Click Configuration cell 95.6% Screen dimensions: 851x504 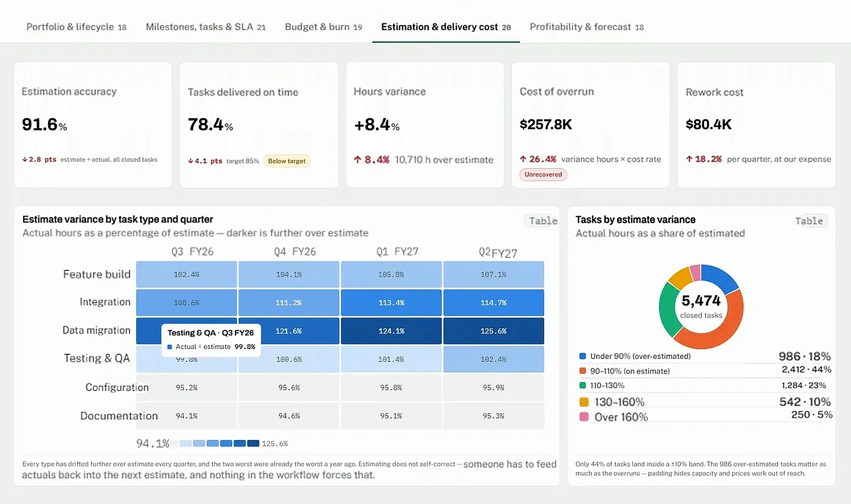click(289, 388)
